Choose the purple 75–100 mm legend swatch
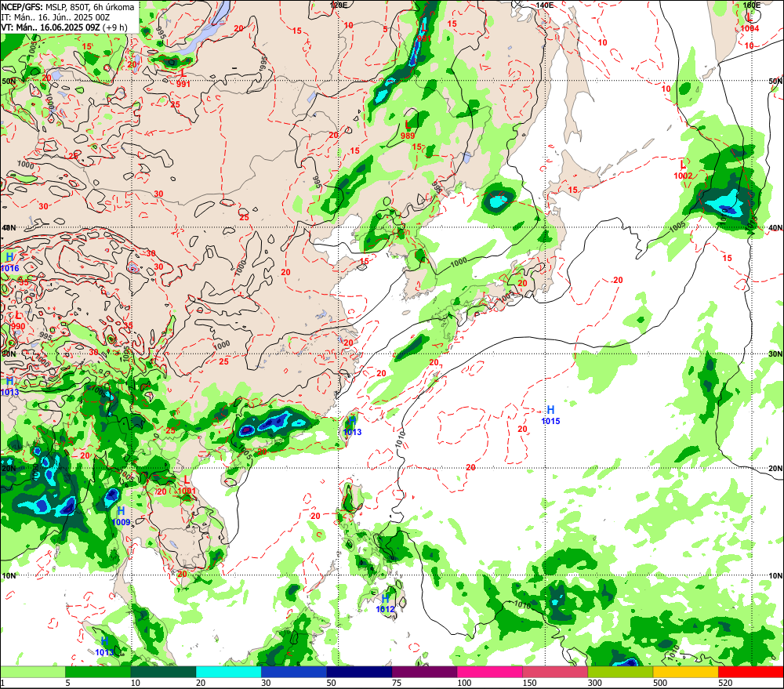The height and width of the screenshot is (689, 784). click(x=424, y=672)
